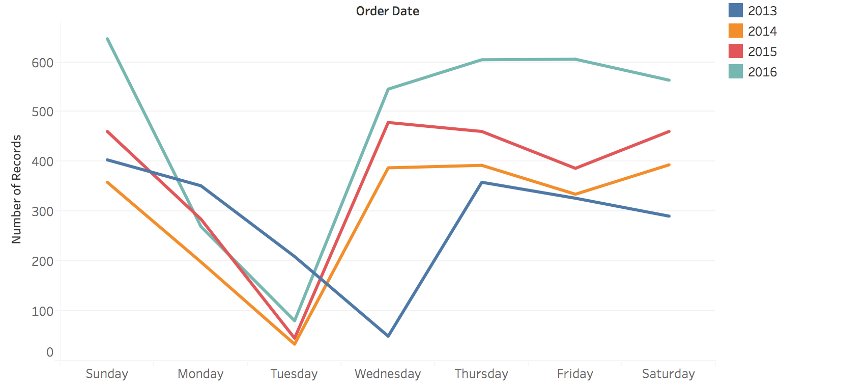Click the Sunday axis label

point(107,373)
